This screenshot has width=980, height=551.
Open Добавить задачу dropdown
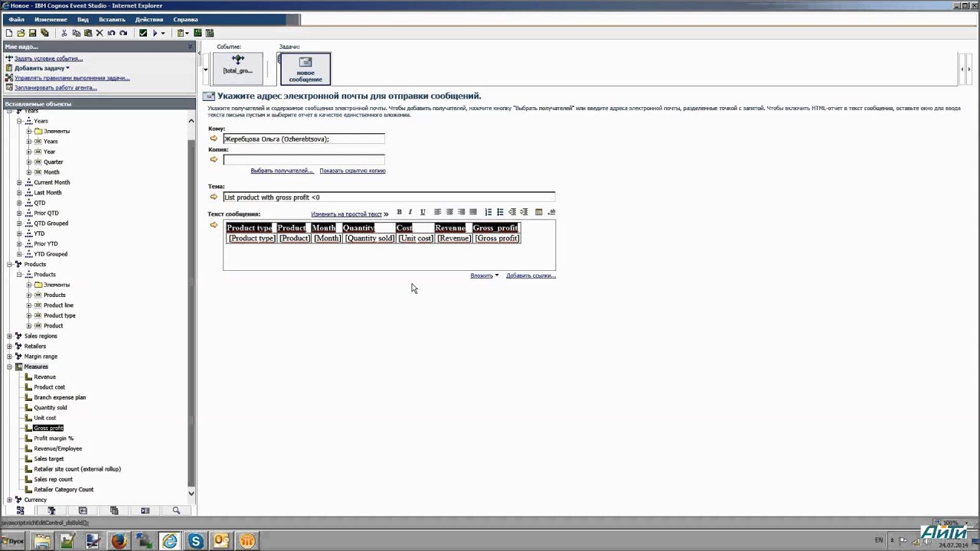pos(42,68)
